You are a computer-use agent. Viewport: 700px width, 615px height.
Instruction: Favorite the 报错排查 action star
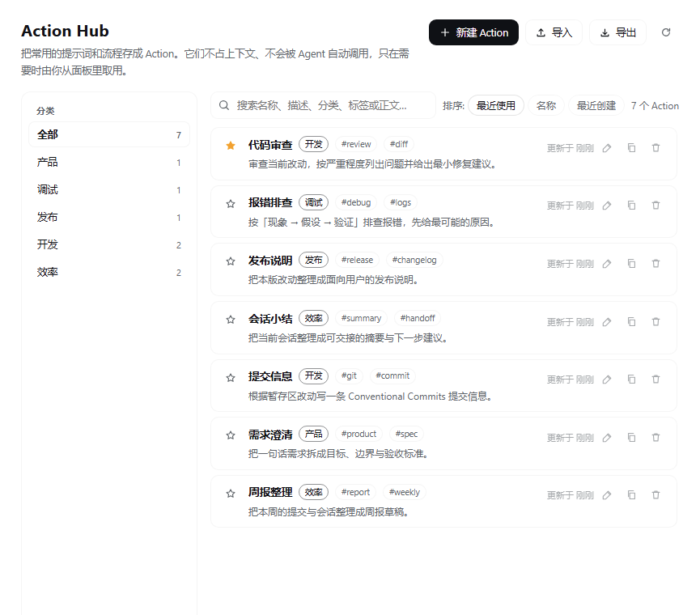click(x=231, y=203)
